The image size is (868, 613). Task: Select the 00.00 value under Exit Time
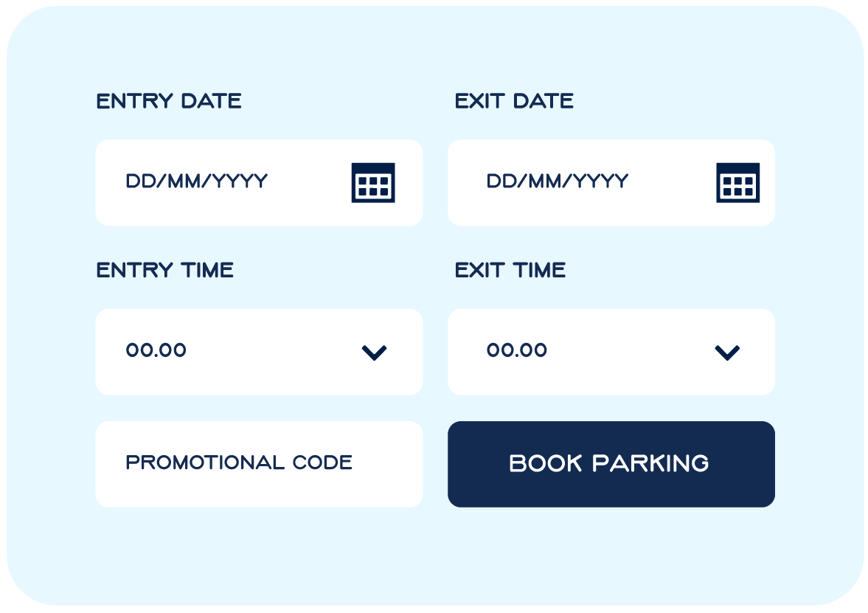click(517, 350)
